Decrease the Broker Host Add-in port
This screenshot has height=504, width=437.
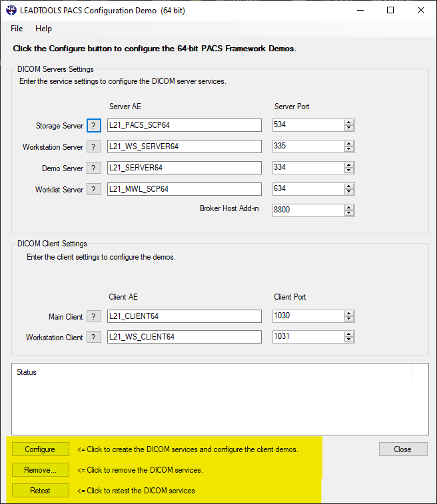[349, 213]
